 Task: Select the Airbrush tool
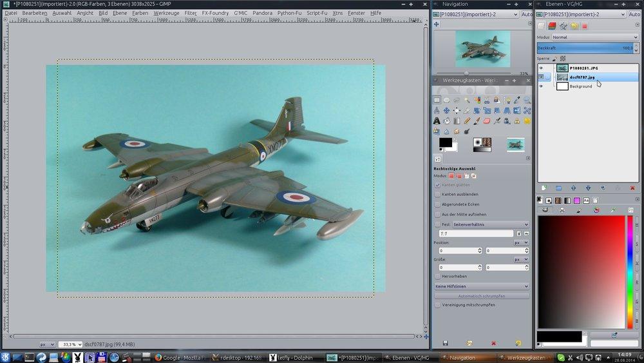point(497,121)
